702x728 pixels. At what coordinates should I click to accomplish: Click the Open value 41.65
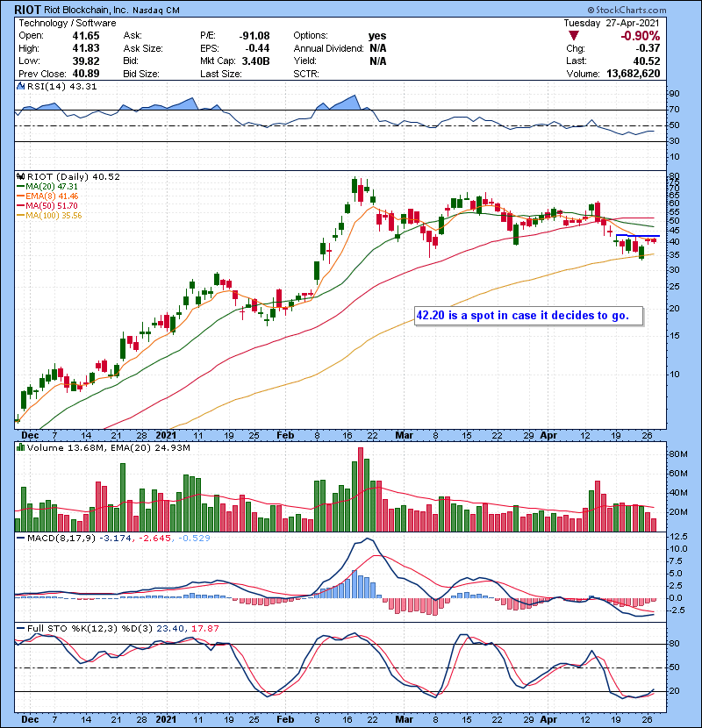tap(86, 36)
